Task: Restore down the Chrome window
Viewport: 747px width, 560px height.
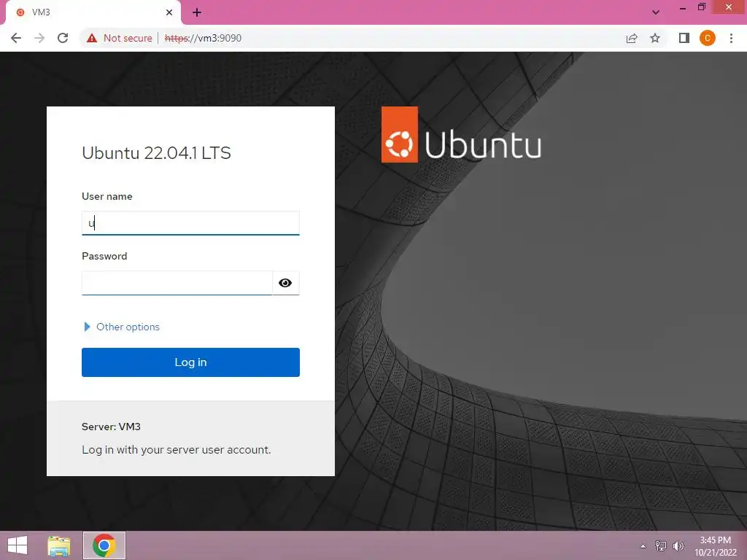Action: pyautogui.click(x=701, y=7)
